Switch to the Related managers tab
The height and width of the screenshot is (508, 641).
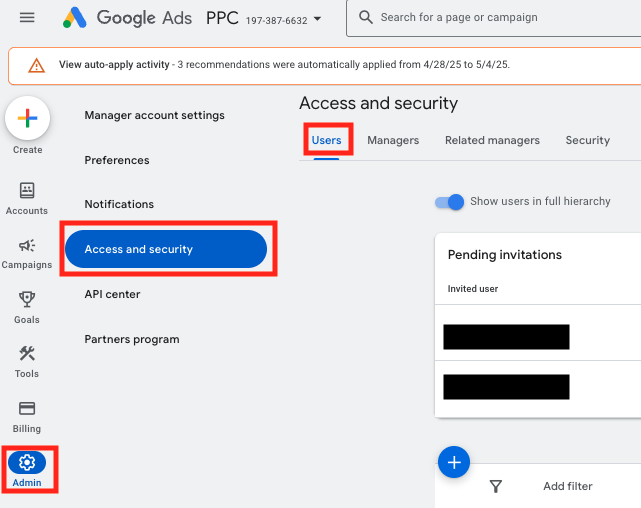point(492,140)
